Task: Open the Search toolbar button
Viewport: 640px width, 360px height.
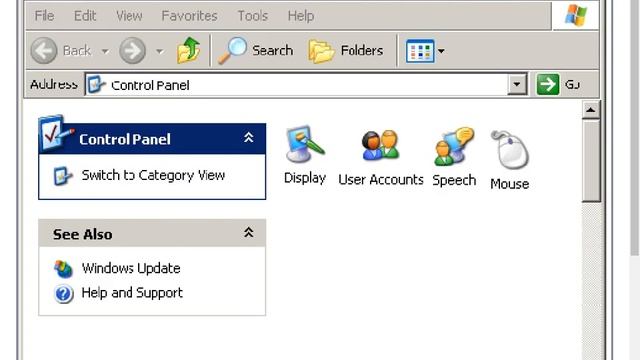Action: [x=256, y=51]
